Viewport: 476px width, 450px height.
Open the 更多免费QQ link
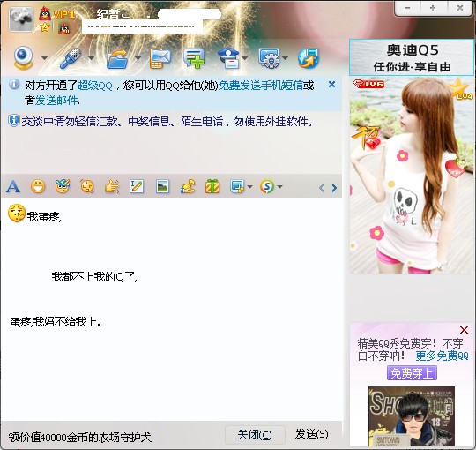click(x=442, y=356)
